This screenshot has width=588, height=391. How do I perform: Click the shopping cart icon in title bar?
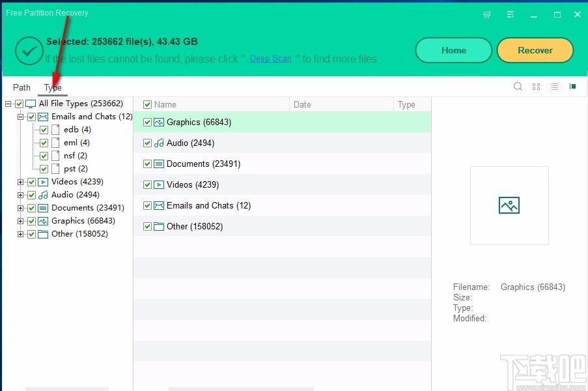487,14
